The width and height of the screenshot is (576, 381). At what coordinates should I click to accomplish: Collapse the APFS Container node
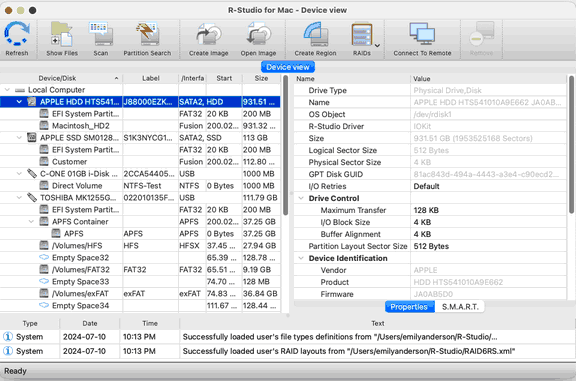coord(31,222)
